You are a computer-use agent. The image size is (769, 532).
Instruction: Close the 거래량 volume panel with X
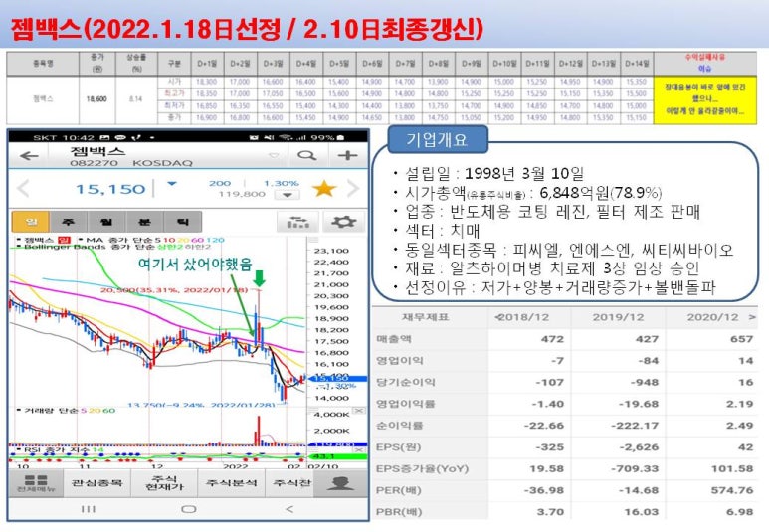tap(359, 411)
